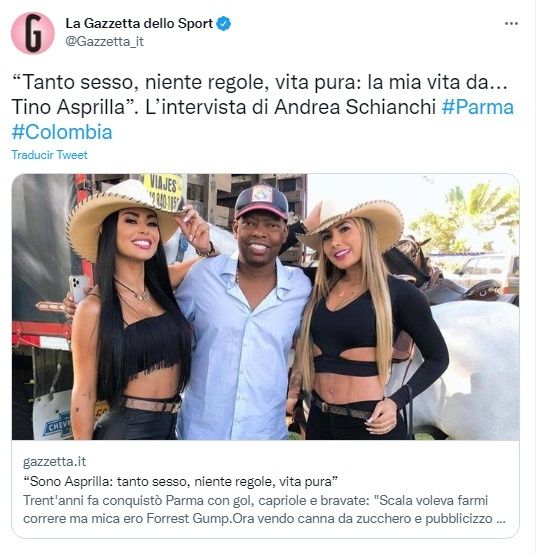
Task: Open La Gazzetta dello Sport profile avatar
Action: click(33, 33)
